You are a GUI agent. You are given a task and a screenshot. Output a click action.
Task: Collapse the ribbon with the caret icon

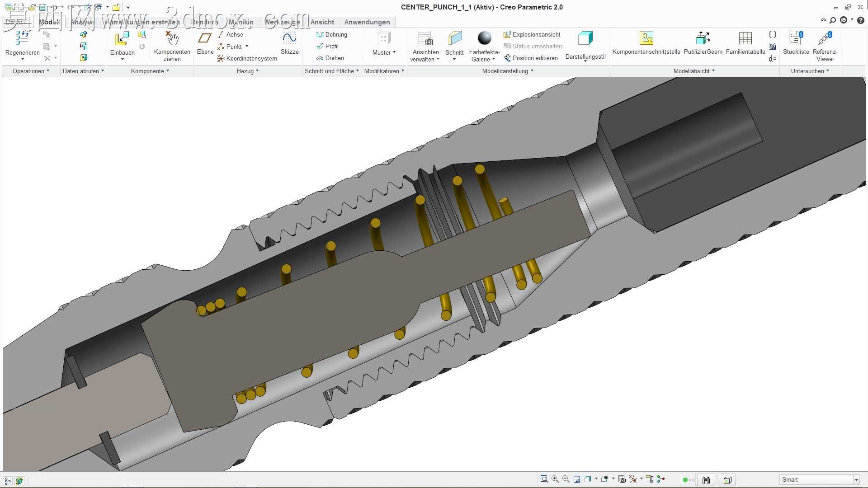pos(823,20)
